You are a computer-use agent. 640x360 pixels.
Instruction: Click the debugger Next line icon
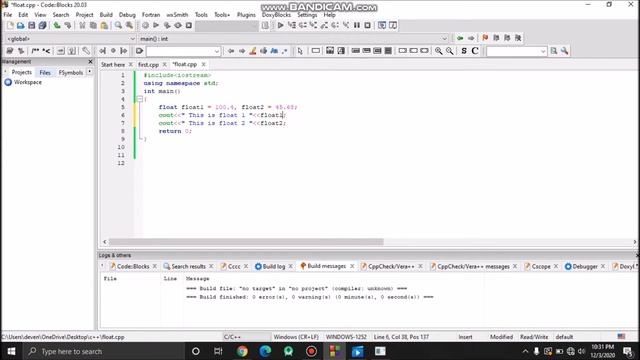click(x=302, y=25)
